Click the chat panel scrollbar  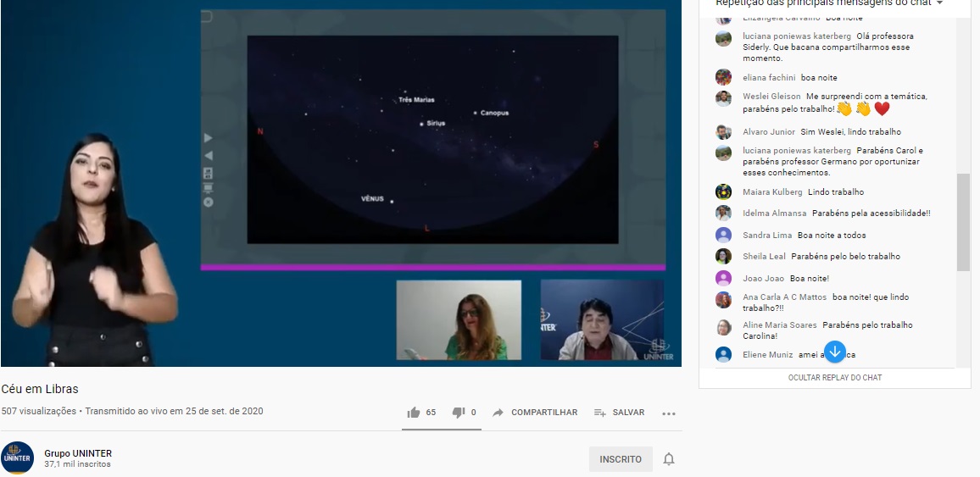tap(963, 222)
